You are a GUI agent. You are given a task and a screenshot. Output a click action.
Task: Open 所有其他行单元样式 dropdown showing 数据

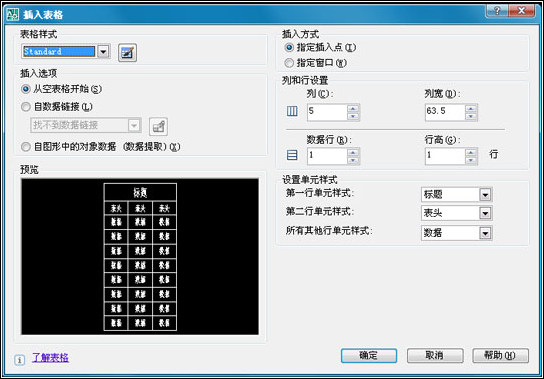(485, 233)
